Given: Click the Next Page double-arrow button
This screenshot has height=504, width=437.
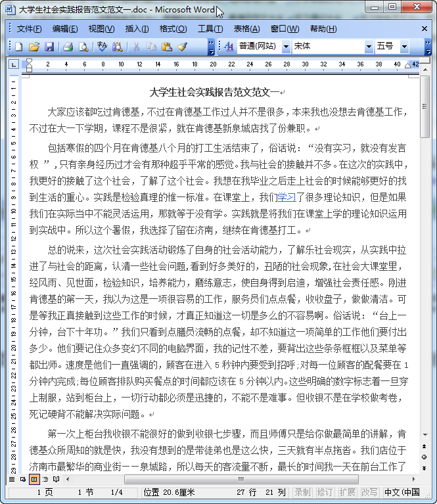Looking at the screenshot, I should [x=425, y=469].
